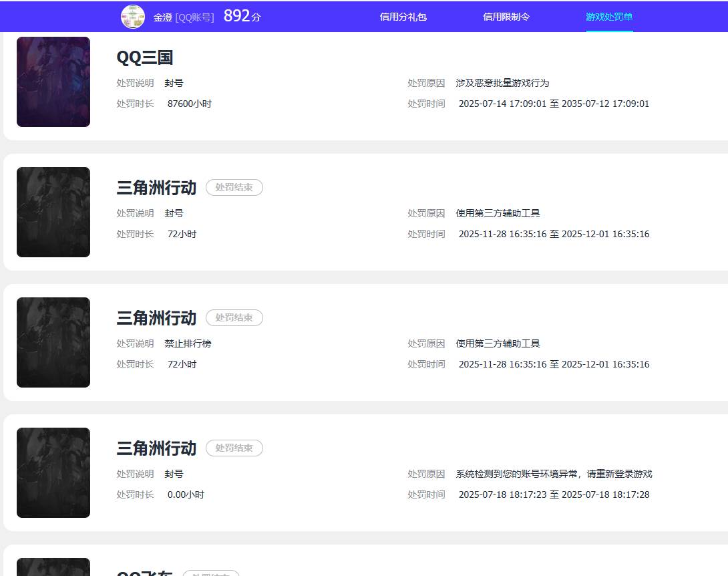Click 处罚结束 badge on third 三角洲行动 entry

coord(234,448)
